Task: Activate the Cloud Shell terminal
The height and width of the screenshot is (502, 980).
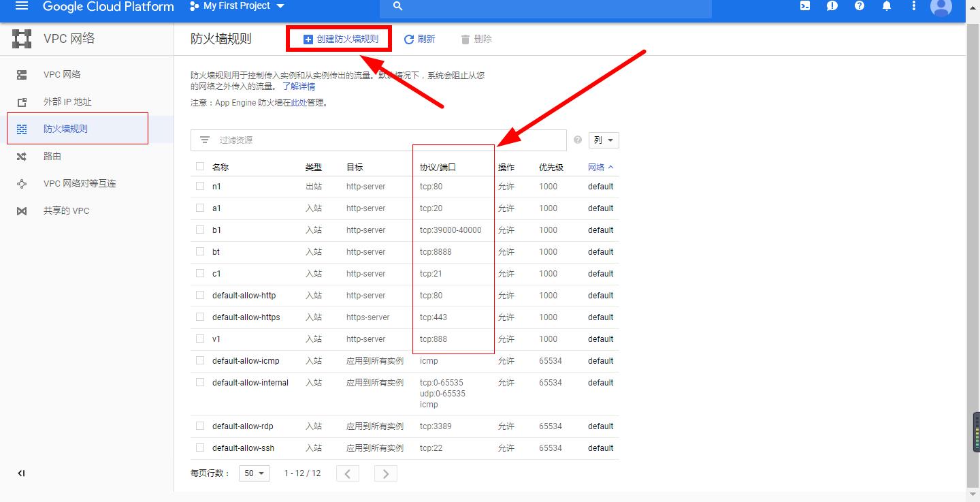Action: pos(805,6)
